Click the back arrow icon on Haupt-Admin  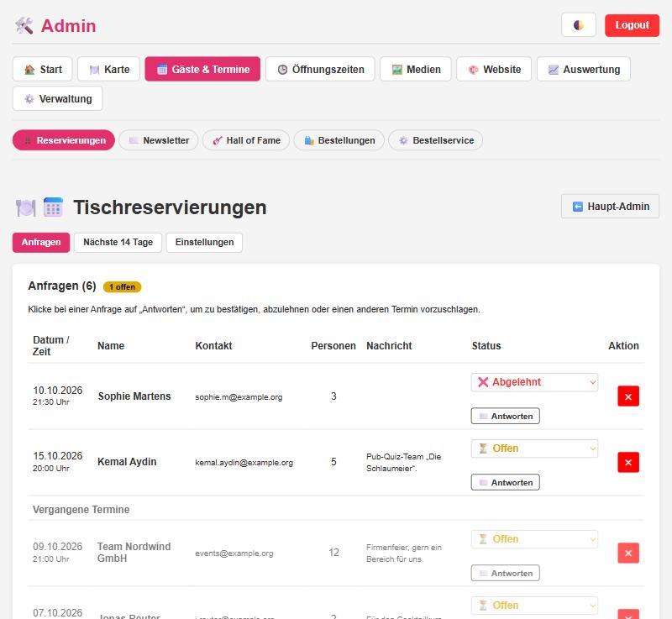pyautogui.click(x=578, y=207)
